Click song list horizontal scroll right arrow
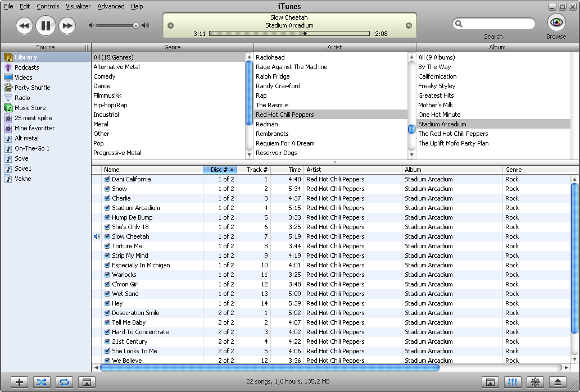The image size is (580, 392). click(566, 368)
